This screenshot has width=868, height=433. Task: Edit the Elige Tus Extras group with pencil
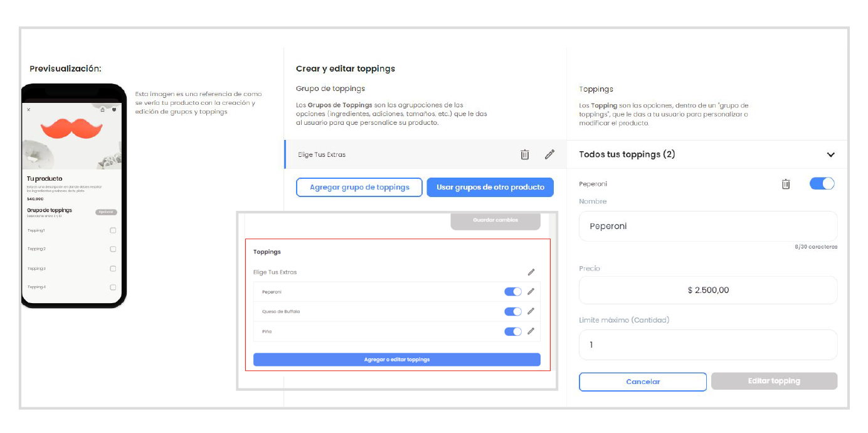coord(549,154)
